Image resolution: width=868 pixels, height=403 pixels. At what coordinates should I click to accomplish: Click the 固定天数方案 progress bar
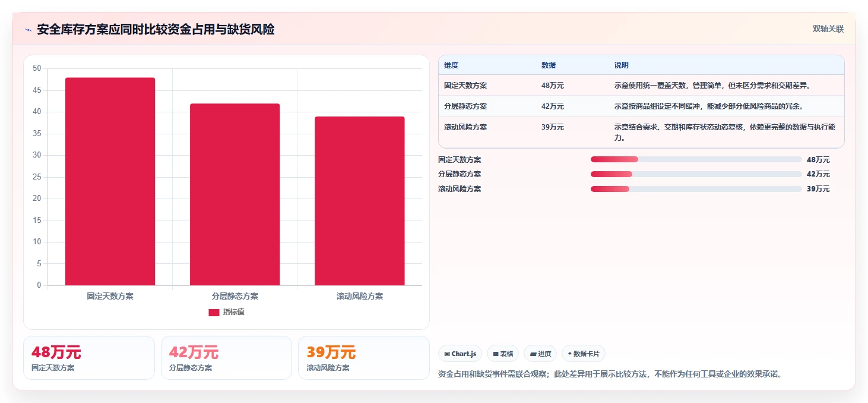[696, 159]
